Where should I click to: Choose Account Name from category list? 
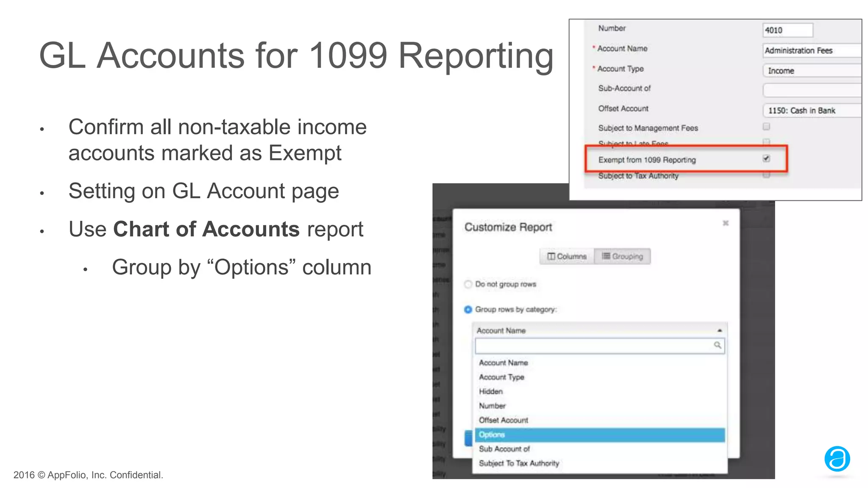coord(600,363)
